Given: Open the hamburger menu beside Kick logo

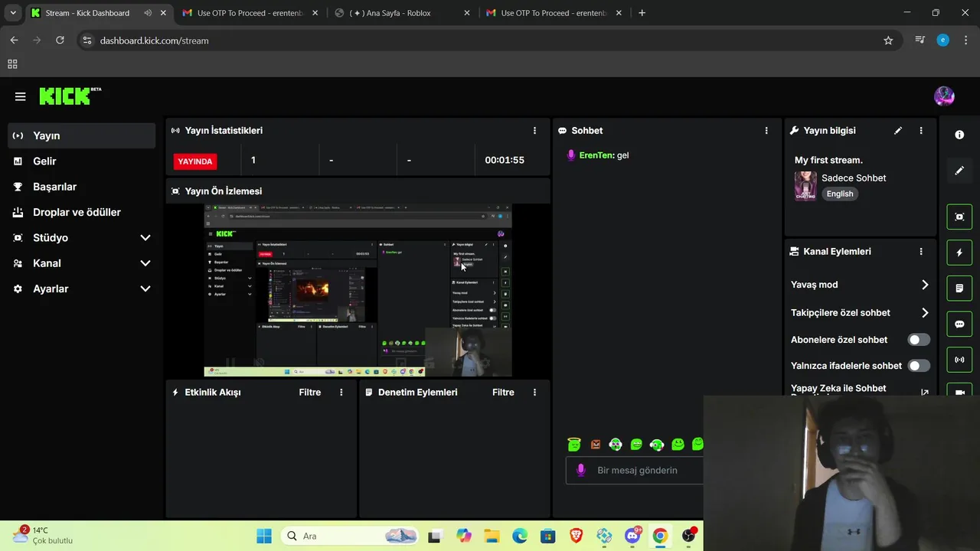Looking at the screenshot, I should click(20, 96).
